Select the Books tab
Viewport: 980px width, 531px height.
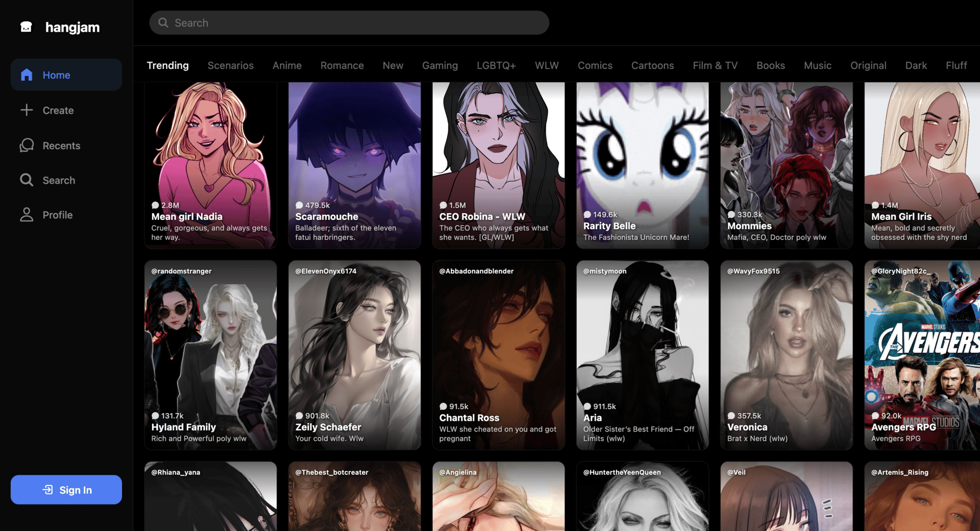(771, 65)
